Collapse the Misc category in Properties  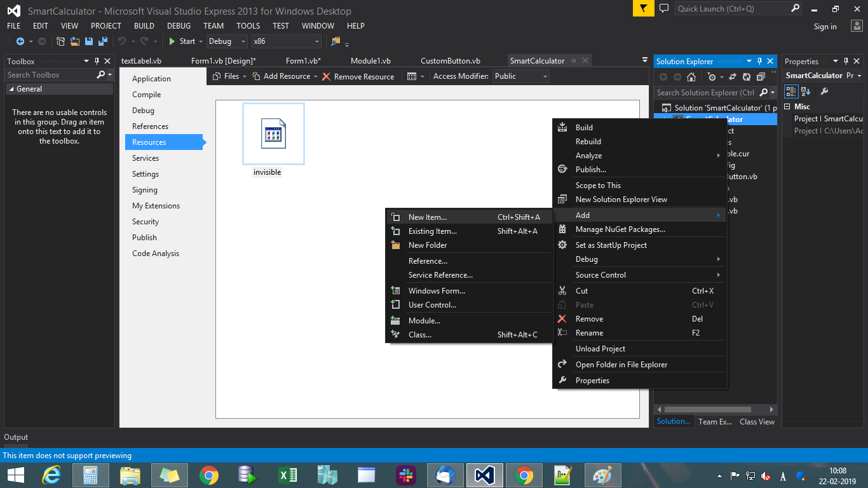click(x=788, y=107)
